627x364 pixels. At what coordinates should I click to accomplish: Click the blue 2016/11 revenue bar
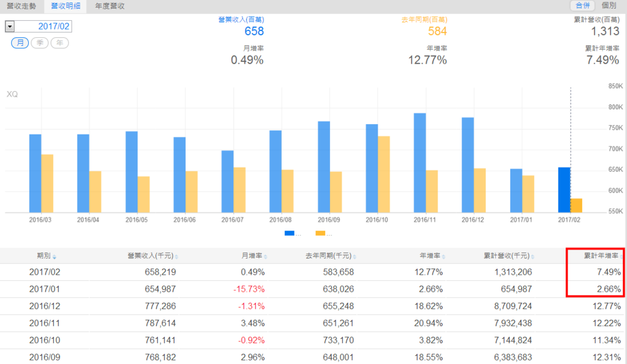coord(419,163)
